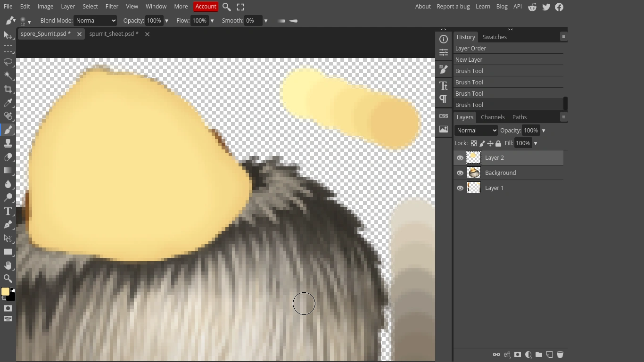This screenshot has height=362, width=644.
Task: Toggle lock transparent pixels for Layer 2
Action: [474, 143]
